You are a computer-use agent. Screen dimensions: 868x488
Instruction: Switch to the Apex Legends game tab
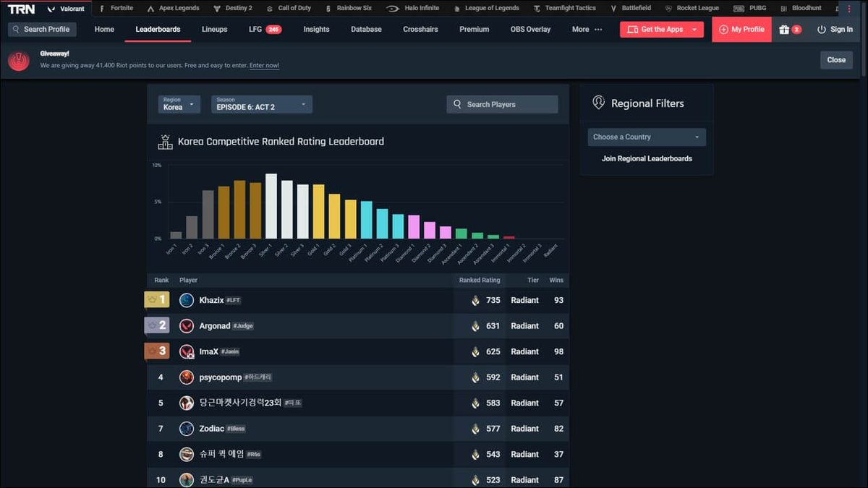click(x=173, y=9)
